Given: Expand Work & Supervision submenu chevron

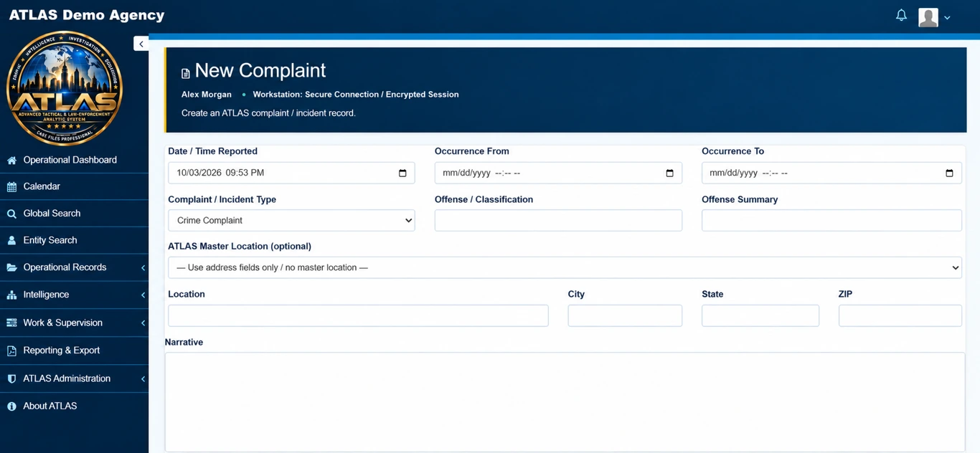Looking at the screenshot, I should 143,323.
